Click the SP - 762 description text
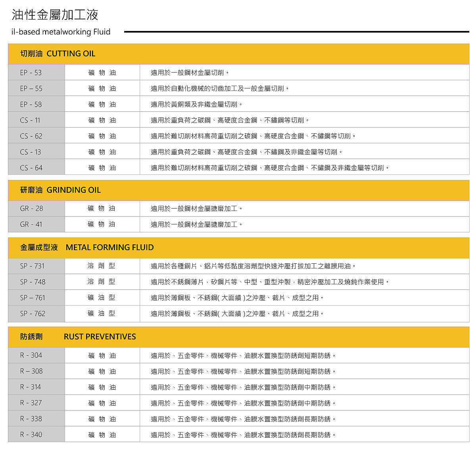Image resolution: width=476 pixels, height=452 pixels. [x=238, y=313]
